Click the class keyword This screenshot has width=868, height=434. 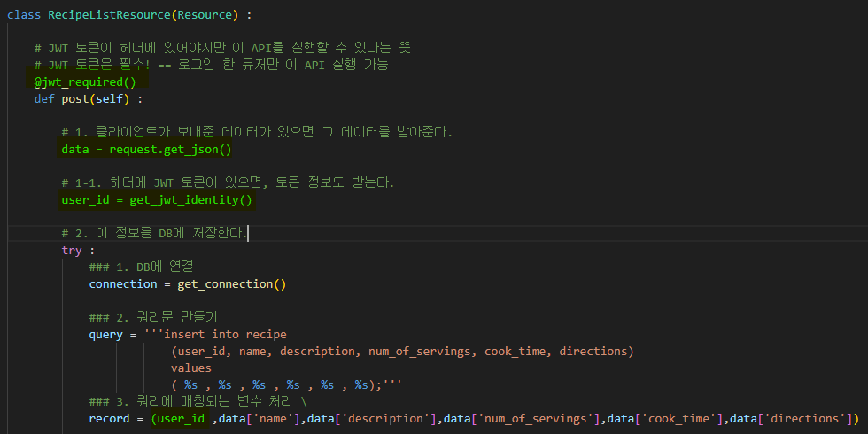pyautogui.click(x=24, y=15)
